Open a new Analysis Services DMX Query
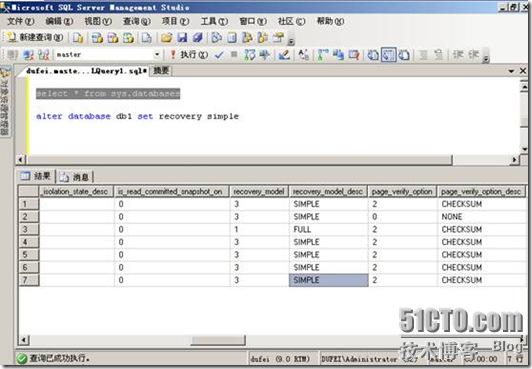Screen dimensions: 532x369 tap(113, 38)
